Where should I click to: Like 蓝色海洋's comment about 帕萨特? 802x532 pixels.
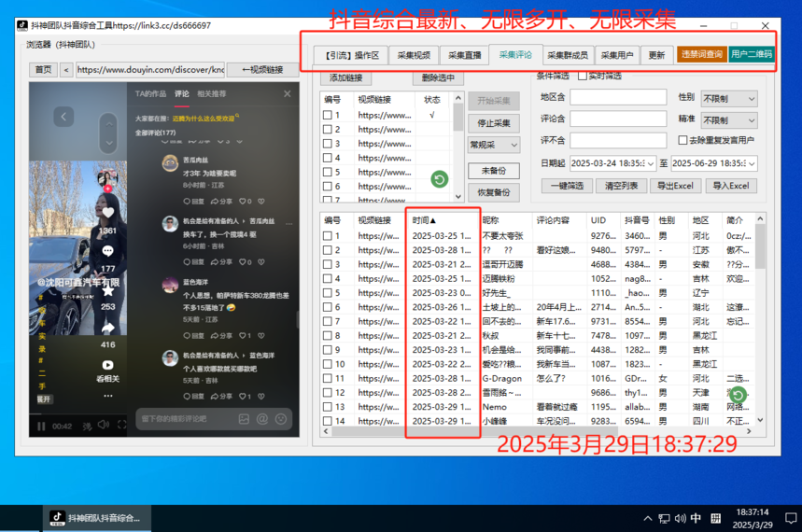click(x=245, y=336)
